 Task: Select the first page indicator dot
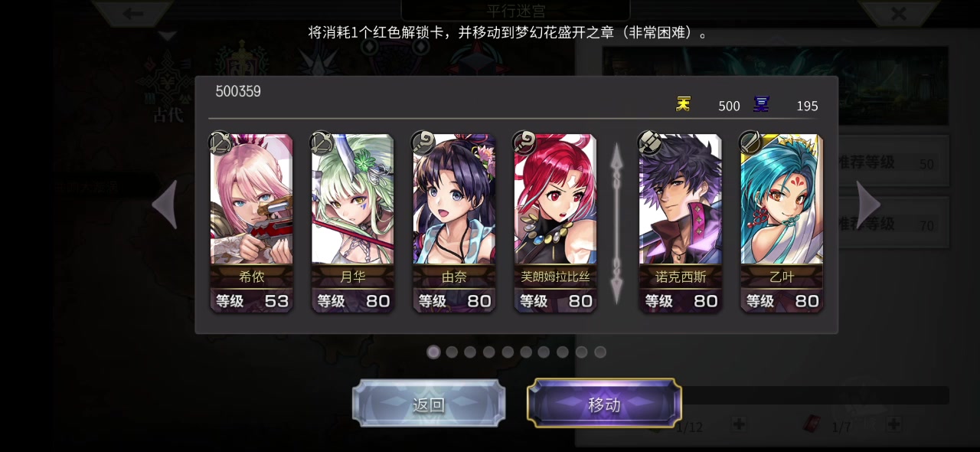pos(433,352)
